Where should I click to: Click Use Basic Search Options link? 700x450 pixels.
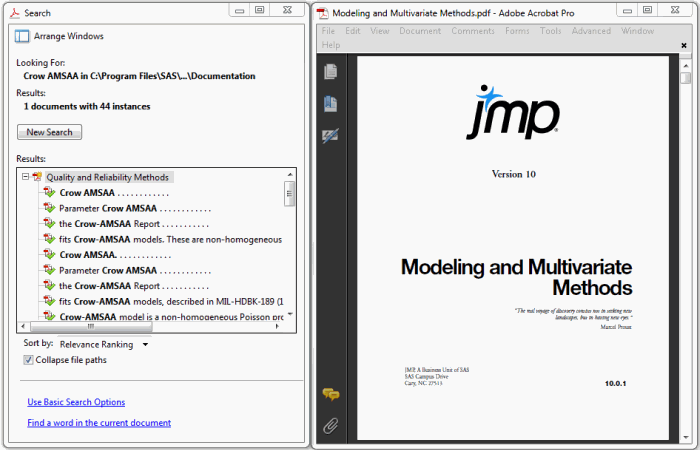click(x=76, y=402)
